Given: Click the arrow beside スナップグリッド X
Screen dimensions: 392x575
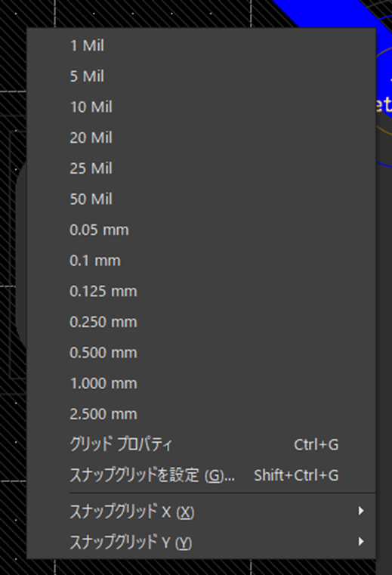Looking at the screenshot, I should (x=361, y=511).
